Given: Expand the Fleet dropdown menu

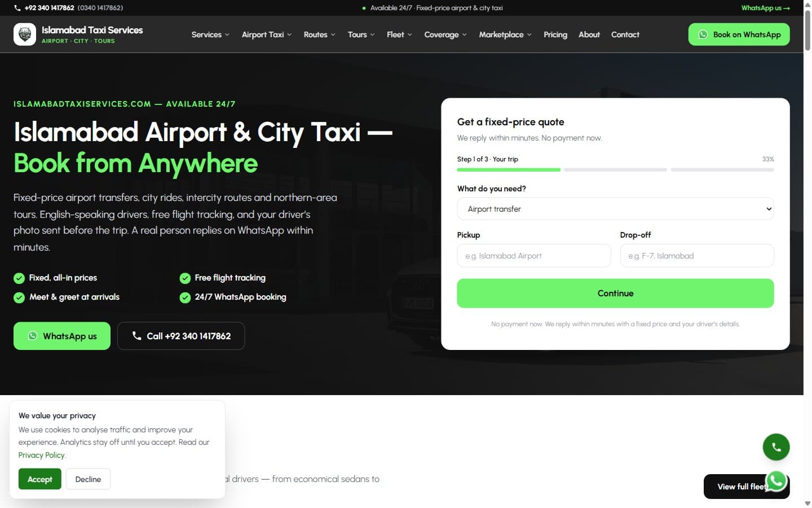Looking at the screenshot, I should coord(399,34).
